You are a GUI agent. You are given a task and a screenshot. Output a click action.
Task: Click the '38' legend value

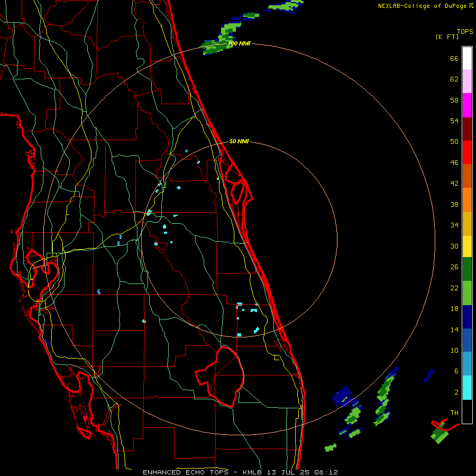(454, 204)
